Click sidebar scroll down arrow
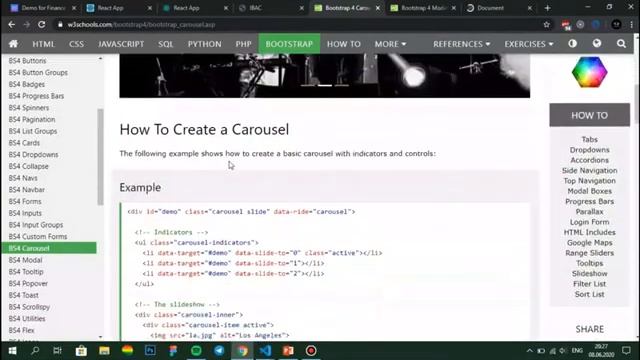This screenshot has height=360, width=640. 100,337
